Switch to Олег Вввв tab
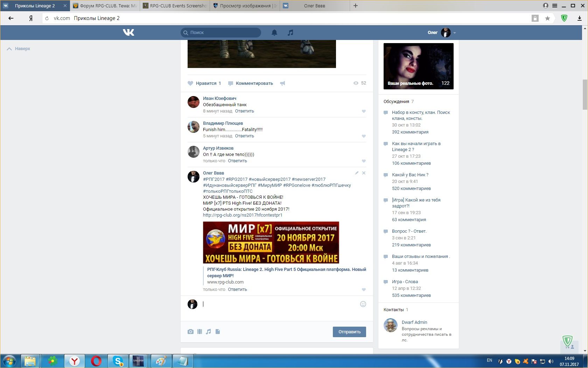The width and height of the screenshot is (588, 368). click(x=314, y=6)
